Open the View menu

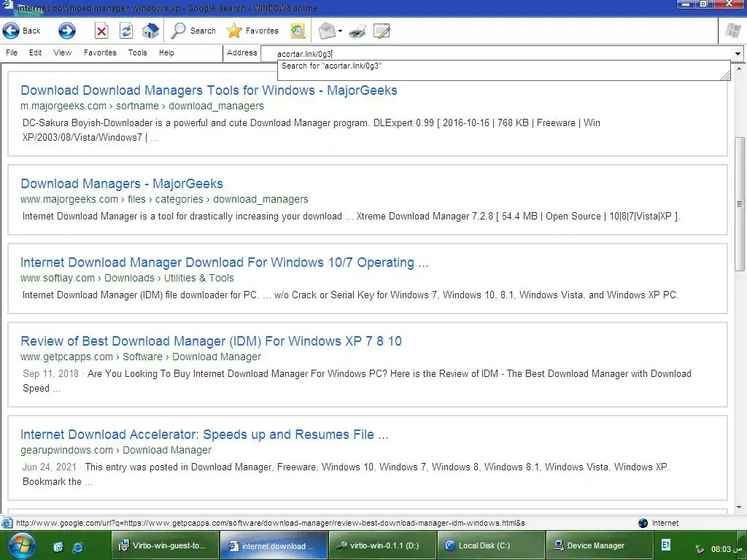tap(63, 52)
